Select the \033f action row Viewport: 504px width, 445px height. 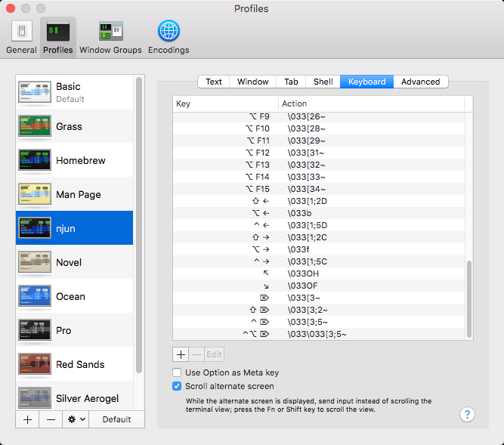(319, 249)
